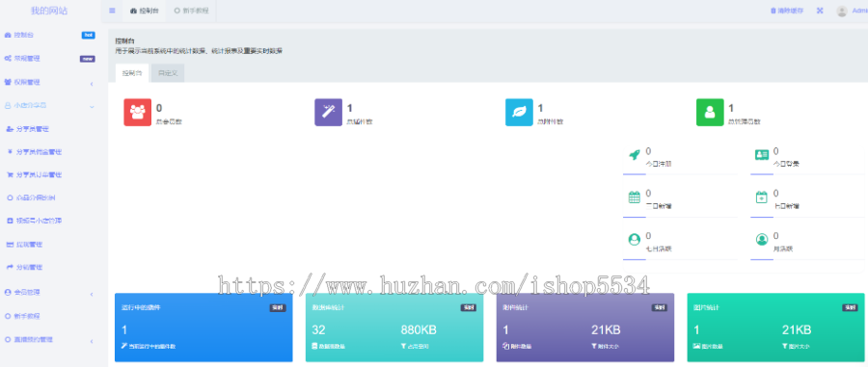Viewport: 868px width, 367px height.
Task: Click the image icon in picture statistics card
Action: (x=696, y=347)
